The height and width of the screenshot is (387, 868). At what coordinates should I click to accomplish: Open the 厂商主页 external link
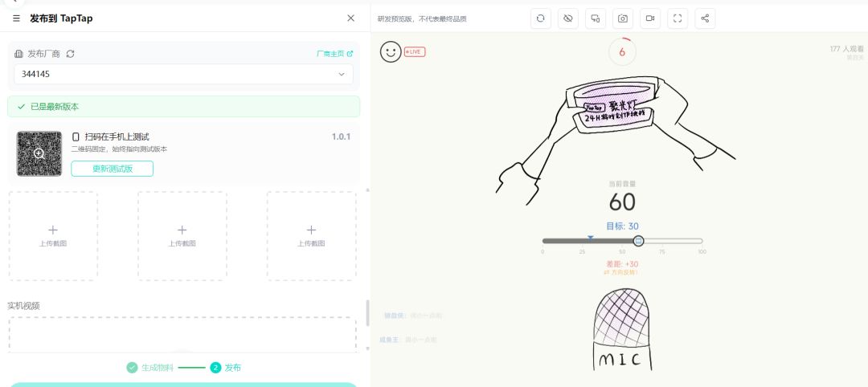pyautogui.click(x=334, y=54)
